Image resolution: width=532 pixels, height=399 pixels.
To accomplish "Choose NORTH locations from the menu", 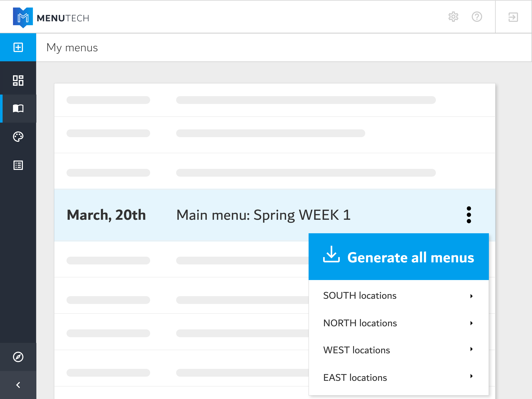I will [360, 323].
